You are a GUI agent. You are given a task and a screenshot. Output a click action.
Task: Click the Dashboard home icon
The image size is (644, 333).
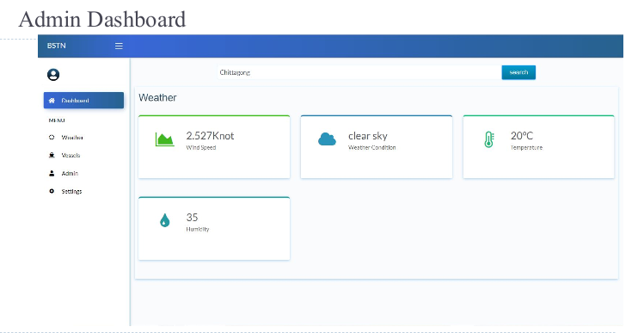coord(52,101)
